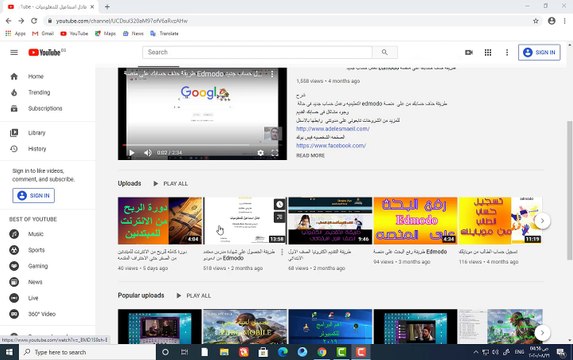
Task: Click PLAY ALL next to Popular uploads
Action: pos(194,296)
